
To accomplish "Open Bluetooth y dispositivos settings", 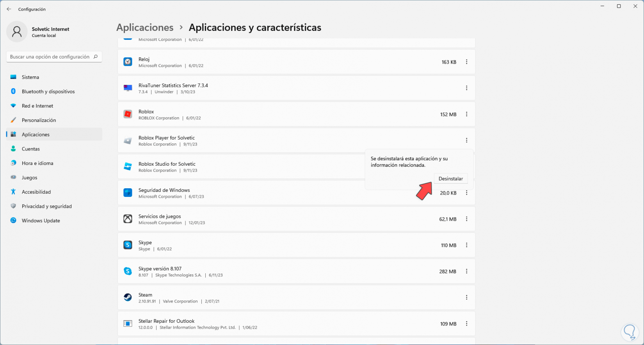I will 48,92.
